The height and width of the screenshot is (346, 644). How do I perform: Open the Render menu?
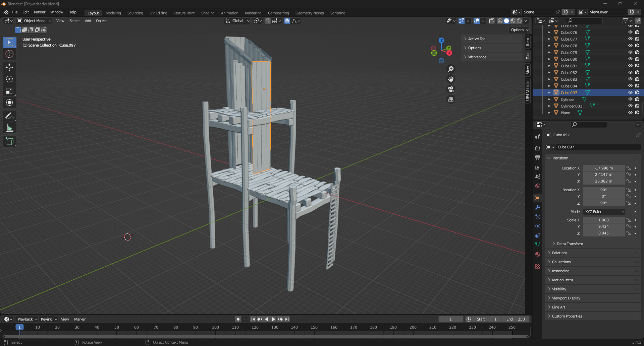coord(40,12)
